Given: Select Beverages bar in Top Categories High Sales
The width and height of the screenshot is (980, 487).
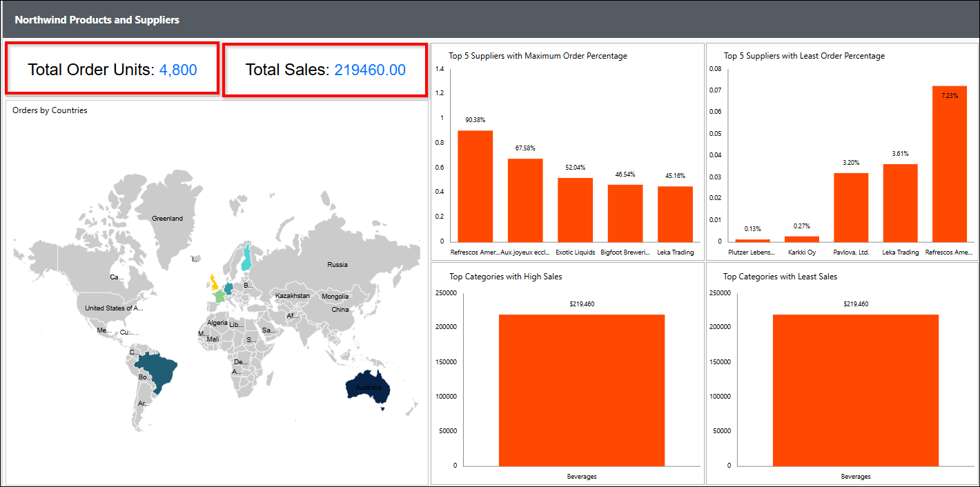Looking at the screenshot, I should (581, 390).
